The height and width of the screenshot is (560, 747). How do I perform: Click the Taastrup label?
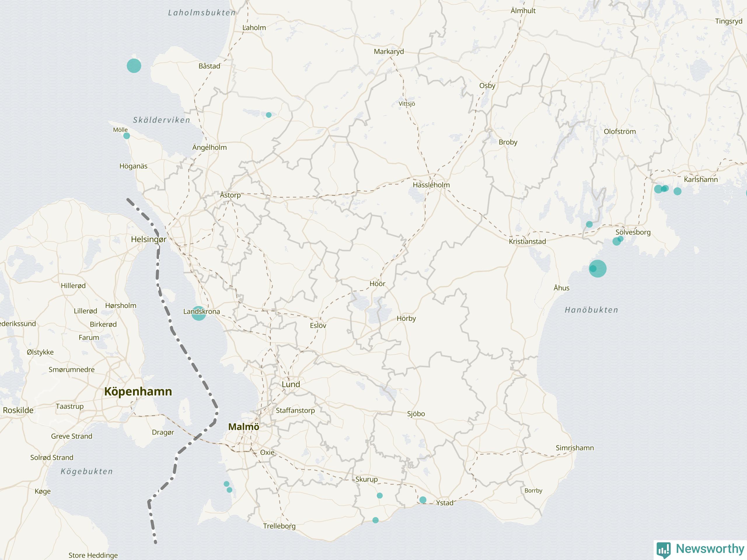(69, 406)
